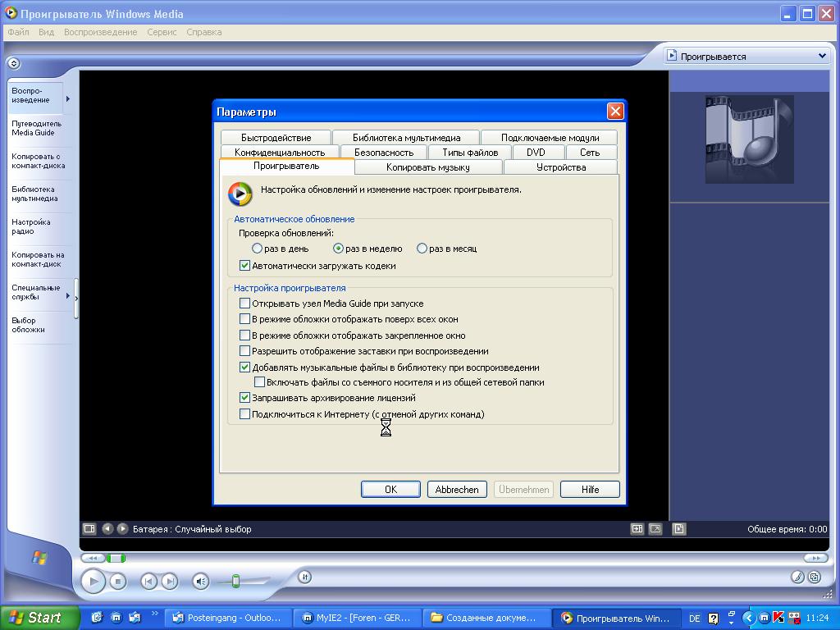Expand the 'Специальные службы' submenu arrow
Viewport: 840px width, 630px height.
coord(68,295)
